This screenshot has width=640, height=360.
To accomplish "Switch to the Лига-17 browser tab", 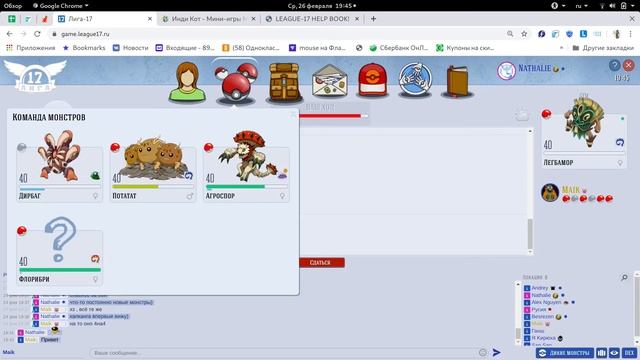I will [104, 19].
